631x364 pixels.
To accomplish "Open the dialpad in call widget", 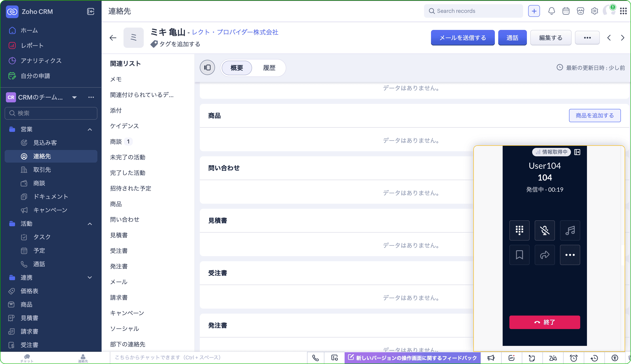I will [519, 230].
